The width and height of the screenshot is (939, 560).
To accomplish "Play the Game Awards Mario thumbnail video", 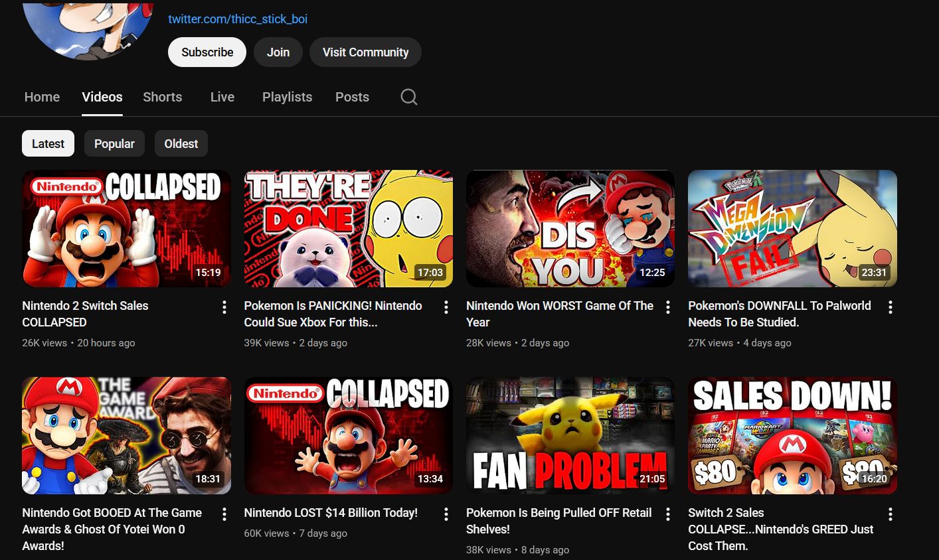I will [x=126, y=436].
